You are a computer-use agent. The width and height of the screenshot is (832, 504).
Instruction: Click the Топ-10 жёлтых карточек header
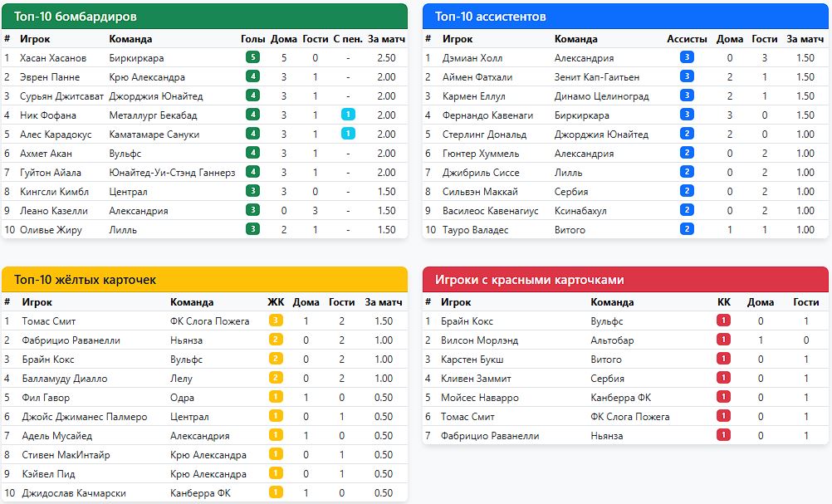(x=204, y=280)
